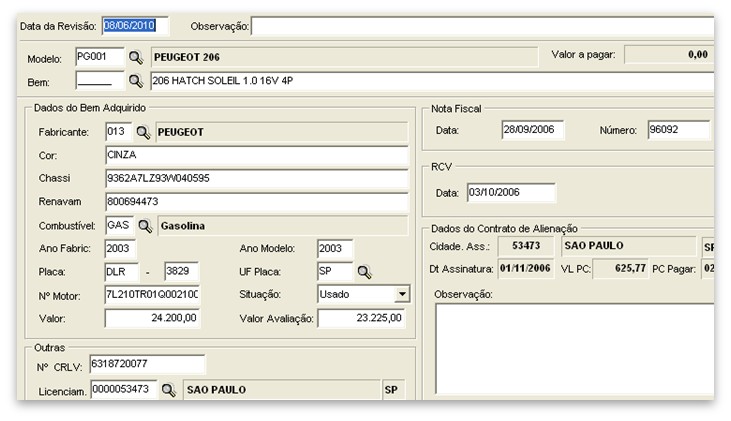Focus the empty Bem code field
The width and height of the screenshot is (731, 421).
click(x=100, y=80)
